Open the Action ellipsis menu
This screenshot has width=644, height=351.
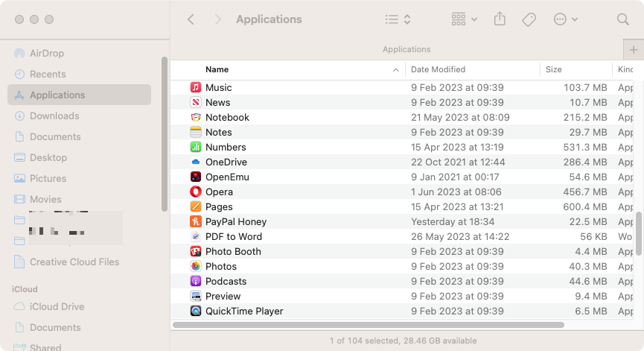[x=566, y=19]
